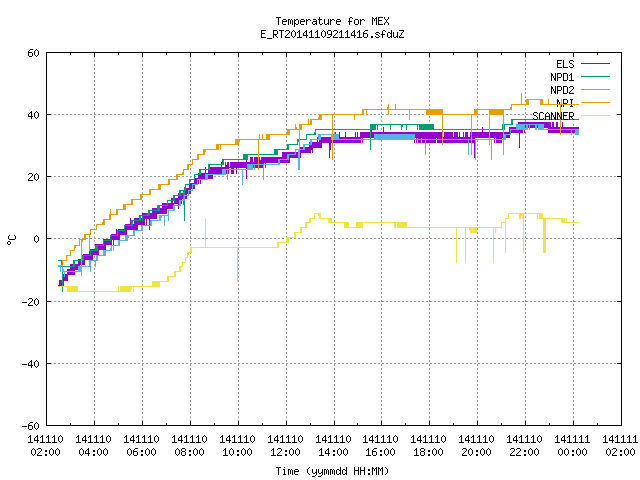Click the x-axis tick label 141110 16:00
This screenshot has height=480, width=640.
pos(380,446)
